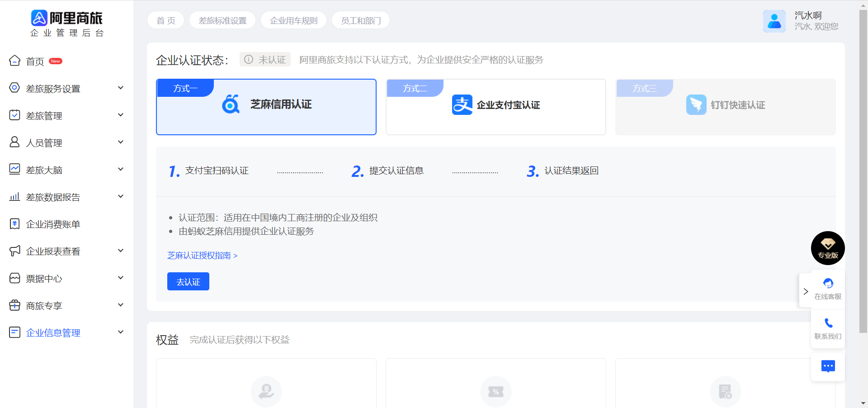Screen dimensions: 868x408
Task: Click step 3 认证结果返回 text
Action: [x=571, y=171]
